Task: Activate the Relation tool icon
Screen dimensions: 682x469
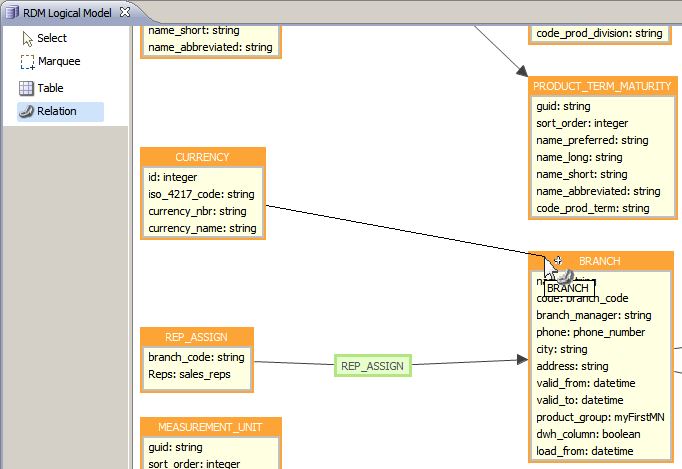Action: tap(27, 111)
